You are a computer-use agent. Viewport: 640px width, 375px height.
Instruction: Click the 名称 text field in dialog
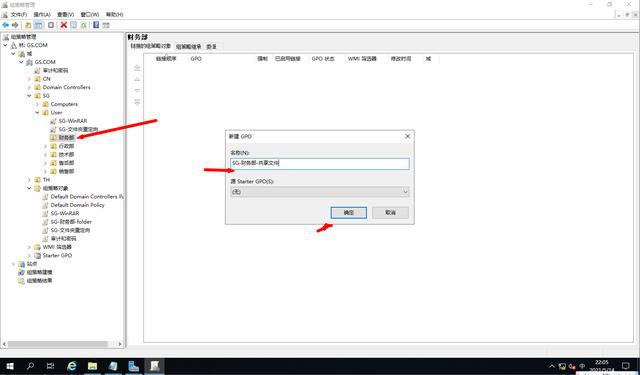pos(320,163)
